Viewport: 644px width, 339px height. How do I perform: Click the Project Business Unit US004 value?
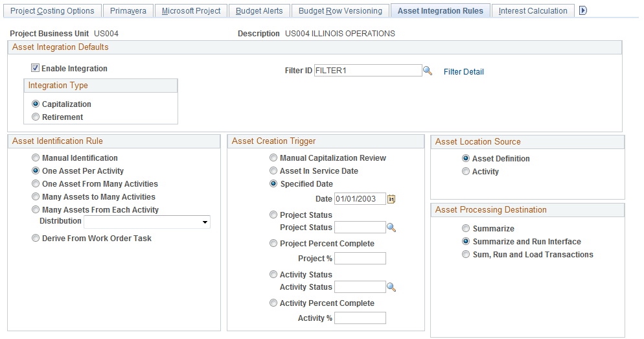pos(106,34)
